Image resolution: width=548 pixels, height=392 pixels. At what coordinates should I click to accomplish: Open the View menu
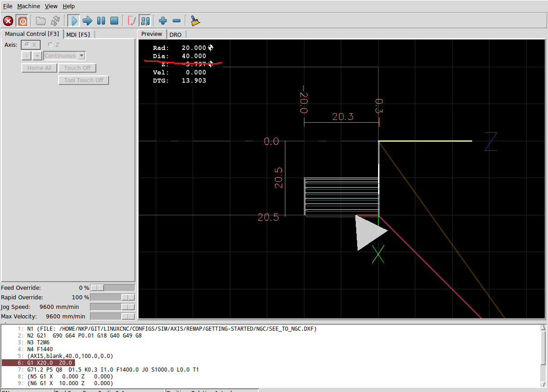coord(51,6)
